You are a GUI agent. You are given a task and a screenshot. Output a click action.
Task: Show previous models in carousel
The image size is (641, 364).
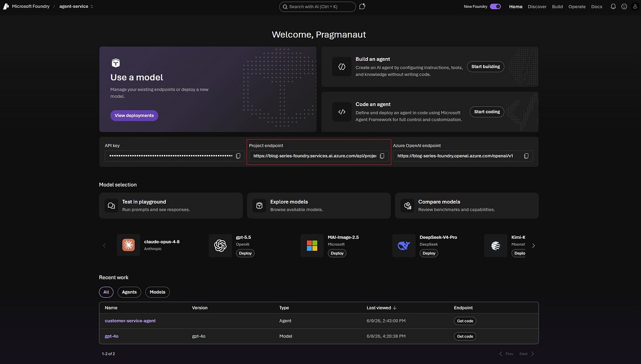pyautogui.click(x=104, y=246)
